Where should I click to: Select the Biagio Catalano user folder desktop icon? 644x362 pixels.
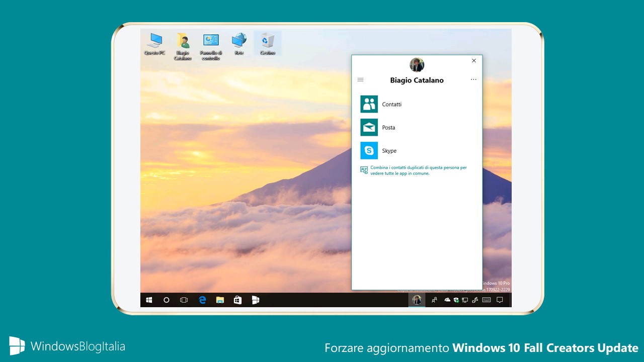[183, 46]
